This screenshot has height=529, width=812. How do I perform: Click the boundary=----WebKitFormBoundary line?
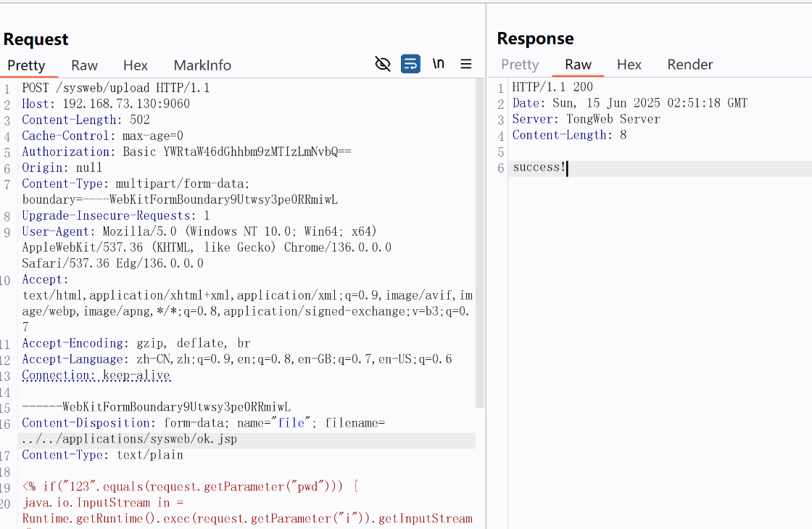tap(180, 200)
